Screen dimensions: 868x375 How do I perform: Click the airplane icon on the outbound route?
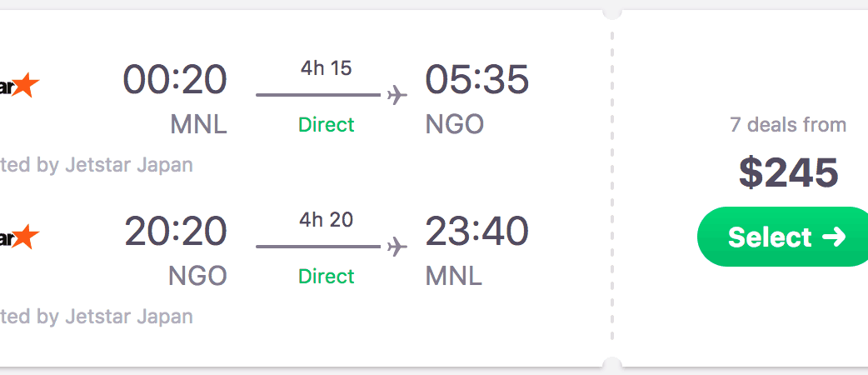pyautogui.click(x=397, y=95)
